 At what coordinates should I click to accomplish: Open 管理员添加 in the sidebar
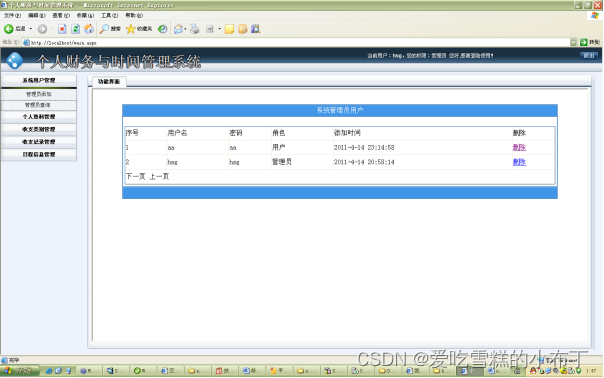39,94
